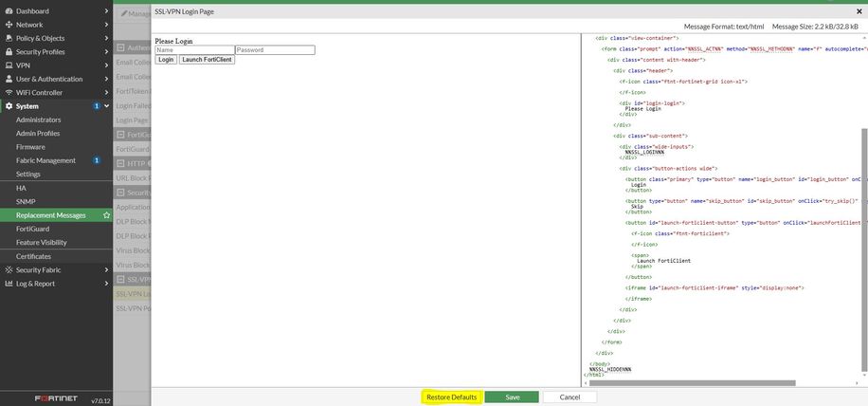
Task: Expand the Dashboard menu chevron
Action: (106, 11)
